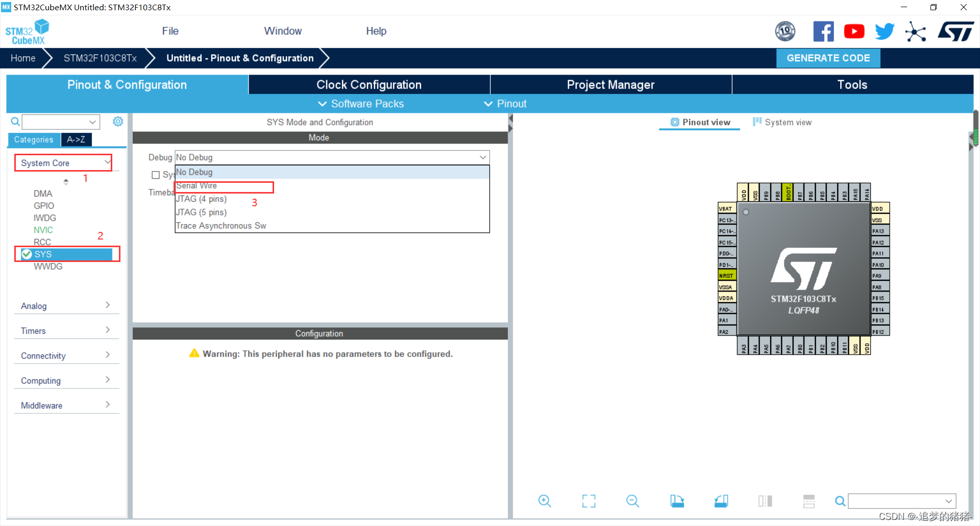Click the STM32F103C8Tx breadcrumb
The height and width of the screenshot is (526, 980).
[100, 58]
